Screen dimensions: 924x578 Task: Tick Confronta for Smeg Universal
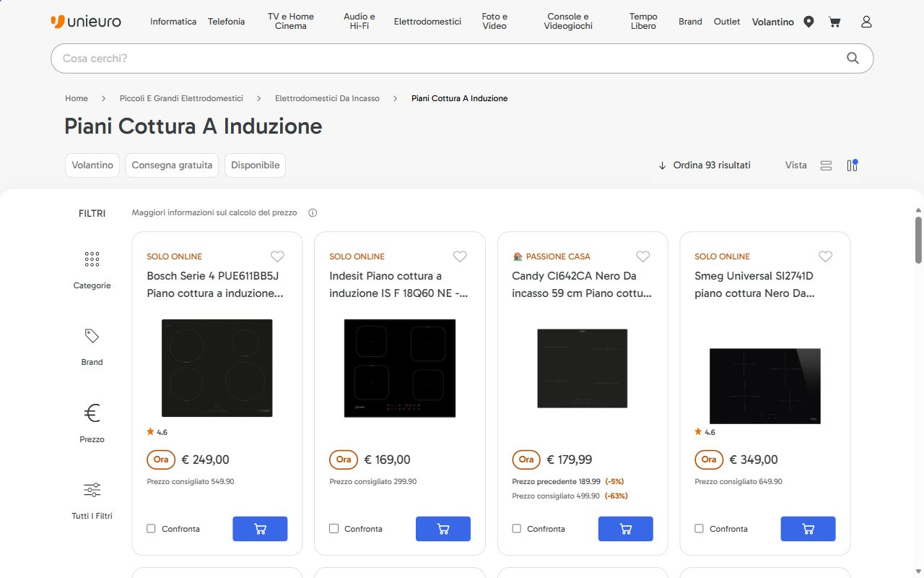pos(699,529)
